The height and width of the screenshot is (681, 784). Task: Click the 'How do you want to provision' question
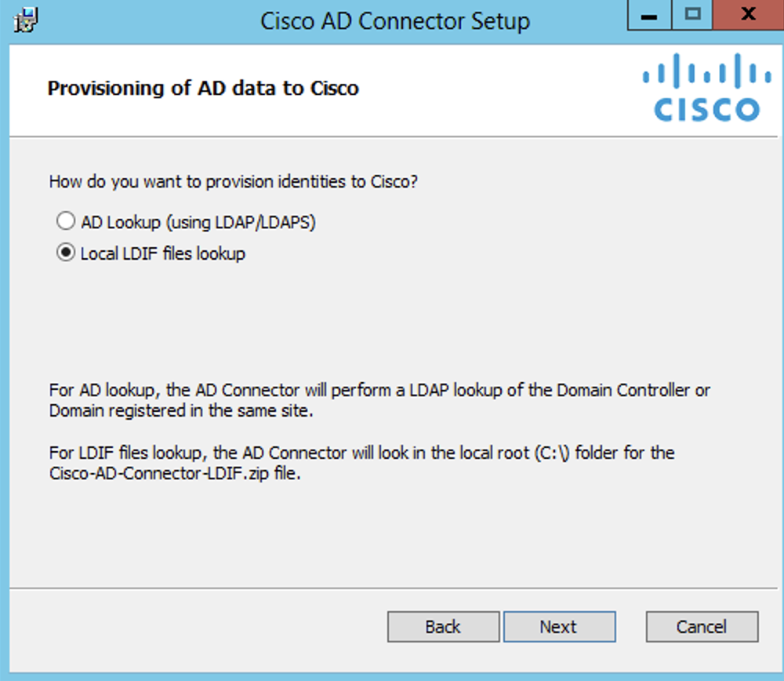click(233, 181)
